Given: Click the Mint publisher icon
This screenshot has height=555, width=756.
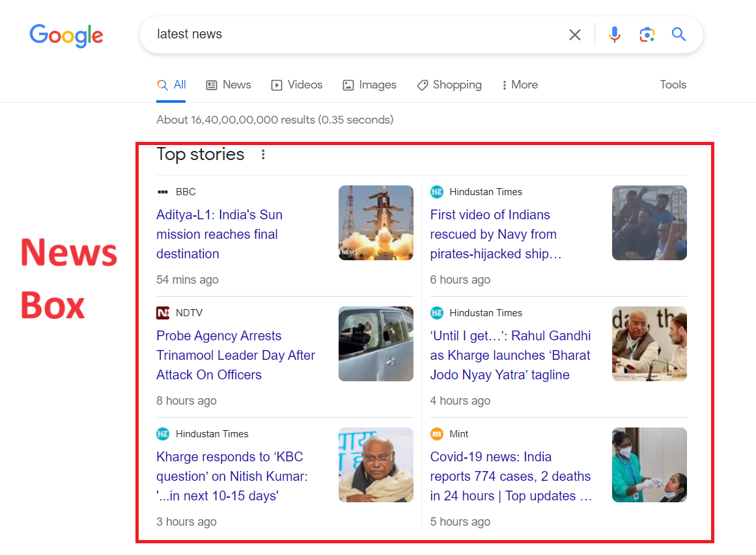Looking at the screenshot, I should (x=436, y=434).
